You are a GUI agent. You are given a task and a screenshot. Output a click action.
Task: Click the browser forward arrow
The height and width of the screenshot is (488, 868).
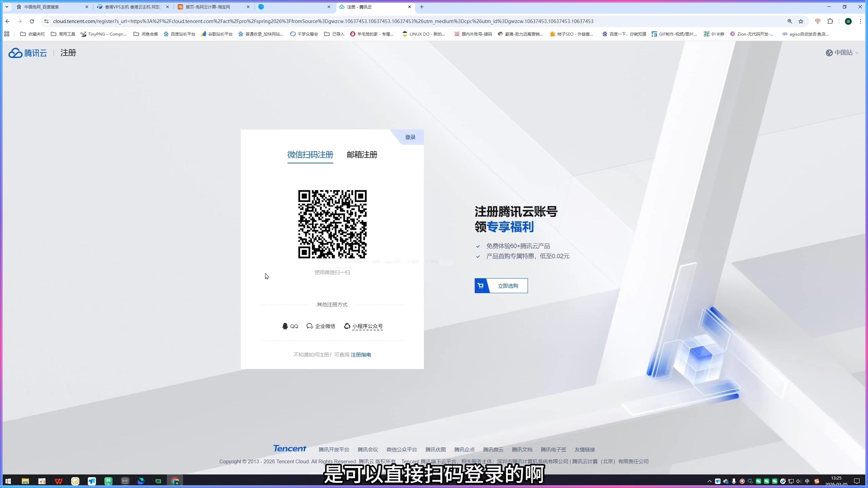[20, 21]
